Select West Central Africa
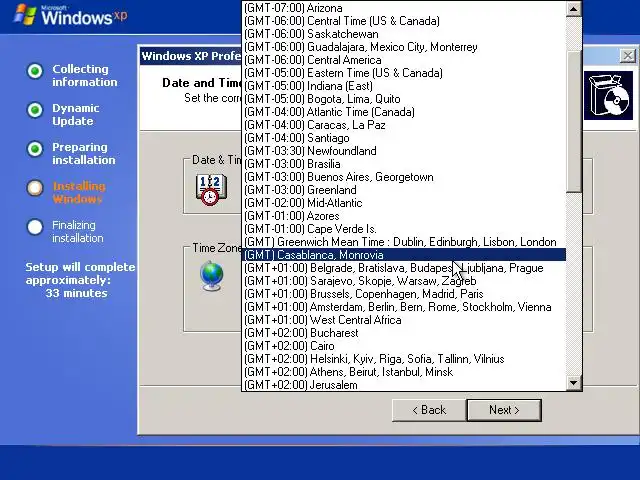Screen dimensions: 640x480 click(x=404, y=320)
